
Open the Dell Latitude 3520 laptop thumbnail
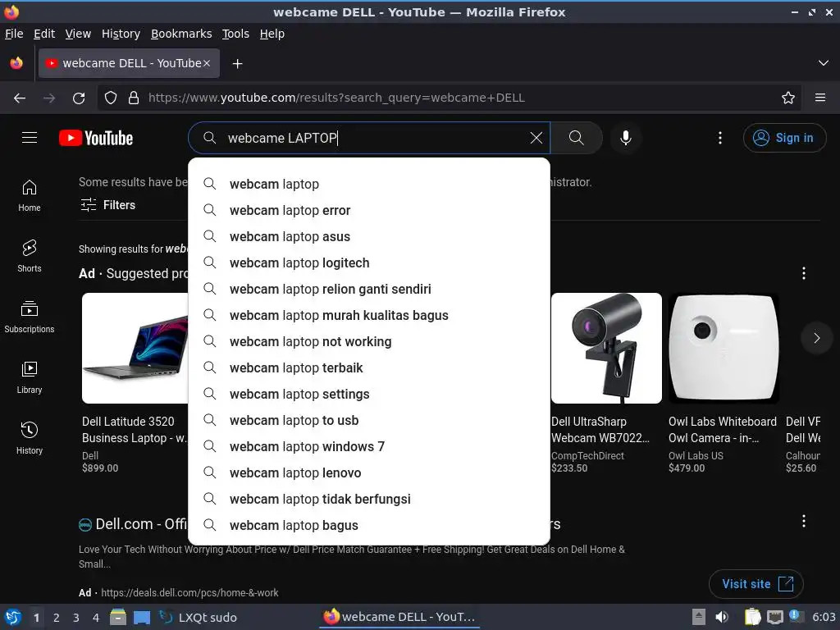click(135, 348)
